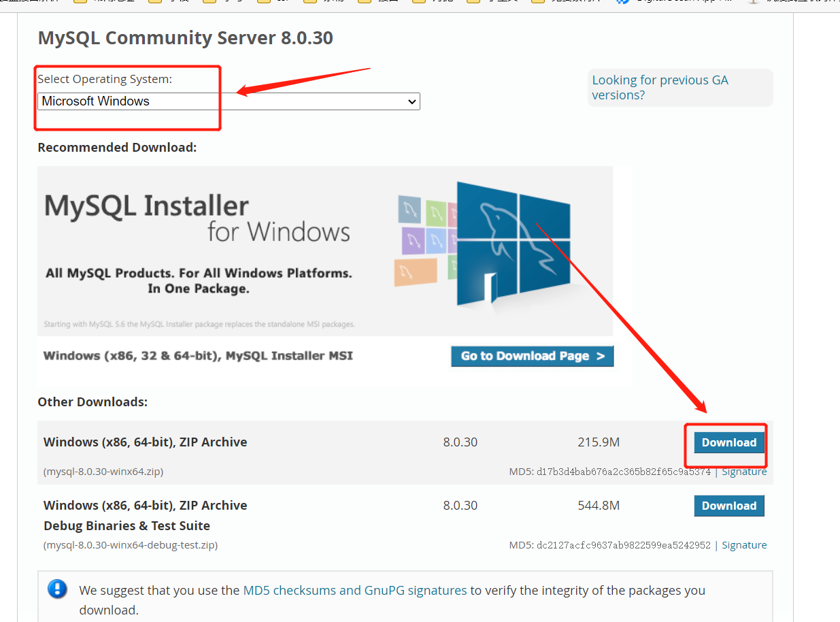The width and height of the screenshot is (840, 622).
Task: Open Signature link for the debug-test zip
Action: tap(744, 545)
